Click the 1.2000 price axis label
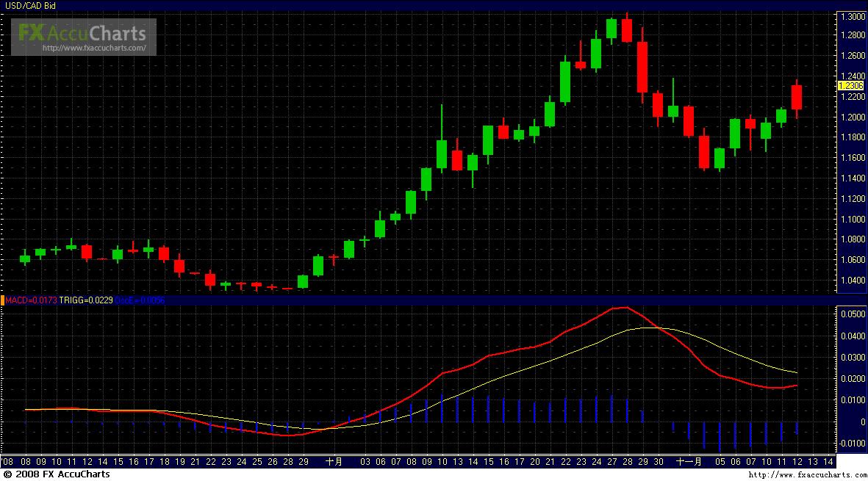 pyautogui.click(x=853, y=117)
